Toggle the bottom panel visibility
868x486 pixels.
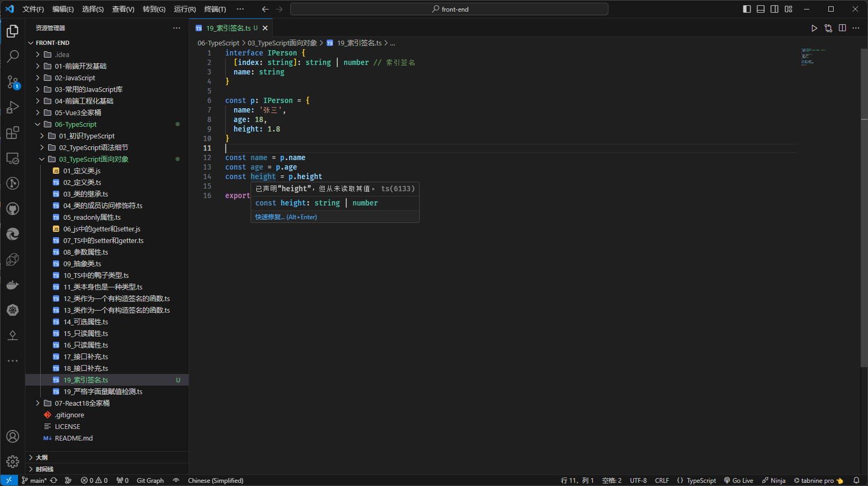[x=760, y=9]
